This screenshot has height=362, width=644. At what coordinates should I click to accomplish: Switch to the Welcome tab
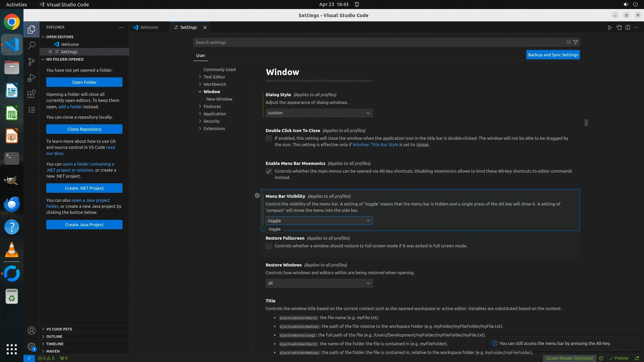click(x=149, y=27)
